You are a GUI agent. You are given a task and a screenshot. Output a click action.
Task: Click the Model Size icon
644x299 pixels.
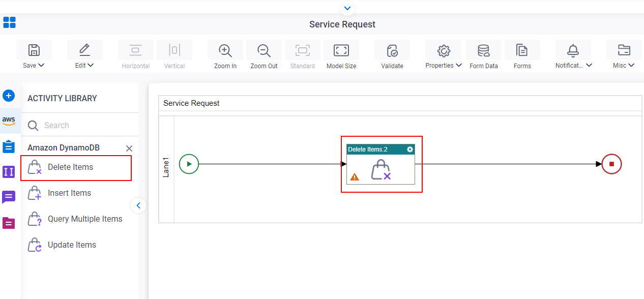click(341, 50)
